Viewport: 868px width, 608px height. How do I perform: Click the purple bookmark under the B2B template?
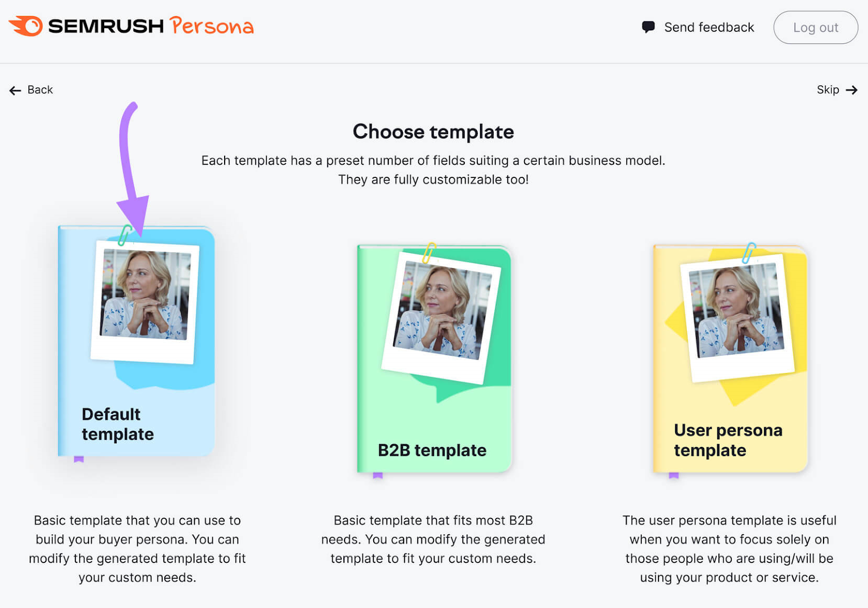378,476
